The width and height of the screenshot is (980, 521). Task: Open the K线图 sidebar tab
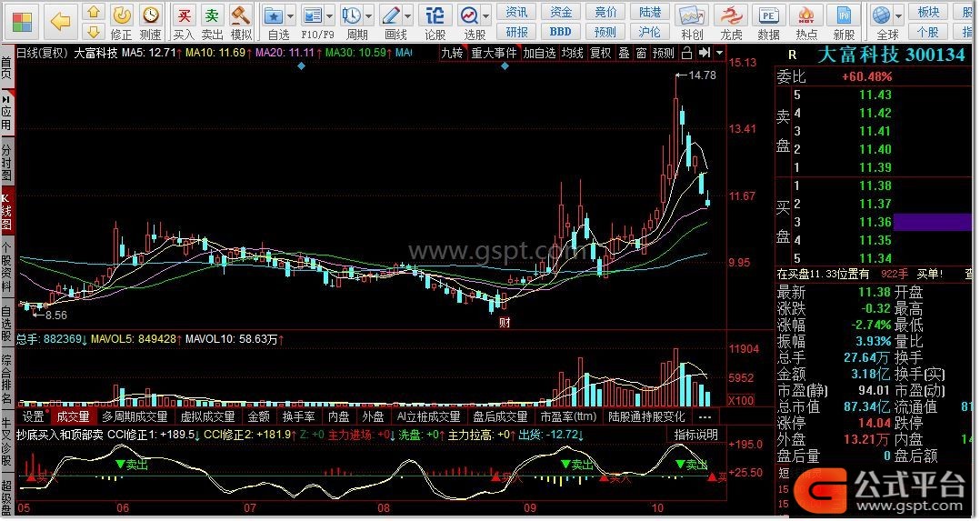click(7, 211)
